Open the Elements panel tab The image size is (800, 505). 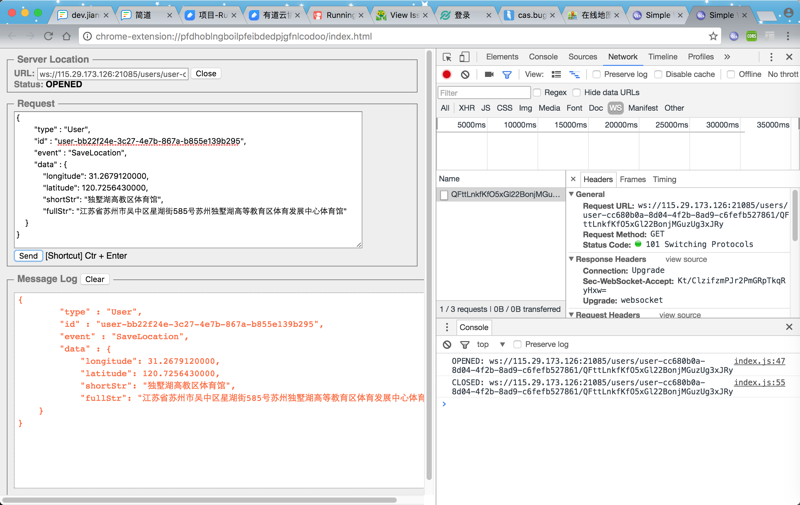pyautogui.click(x=502, y=57)
